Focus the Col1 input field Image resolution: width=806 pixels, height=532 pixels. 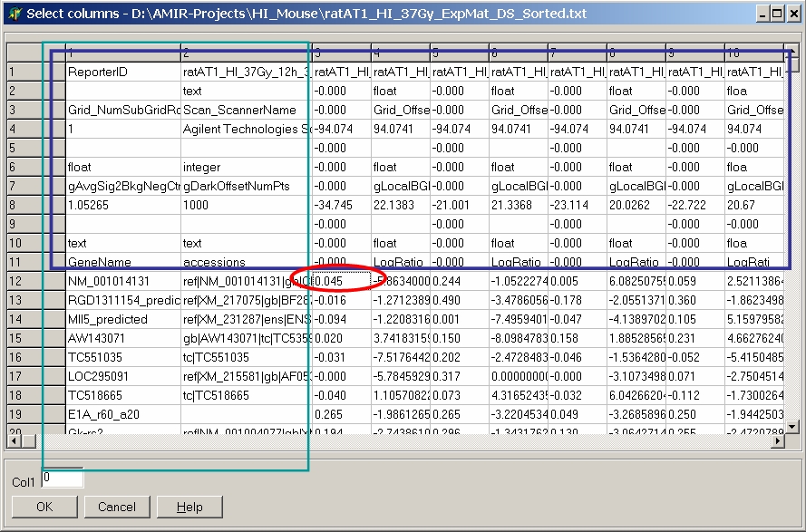(x=62, y=478)
